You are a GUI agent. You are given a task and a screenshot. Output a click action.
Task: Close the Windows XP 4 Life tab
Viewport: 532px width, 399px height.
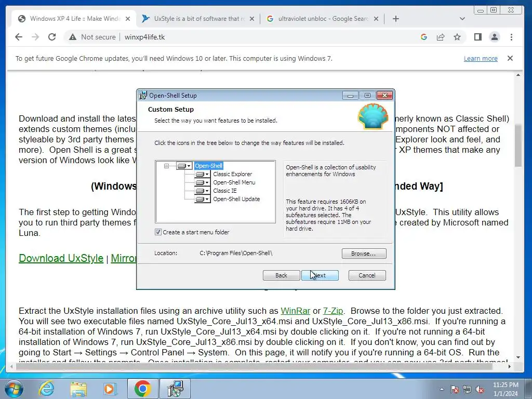click(x=128, y=19)
